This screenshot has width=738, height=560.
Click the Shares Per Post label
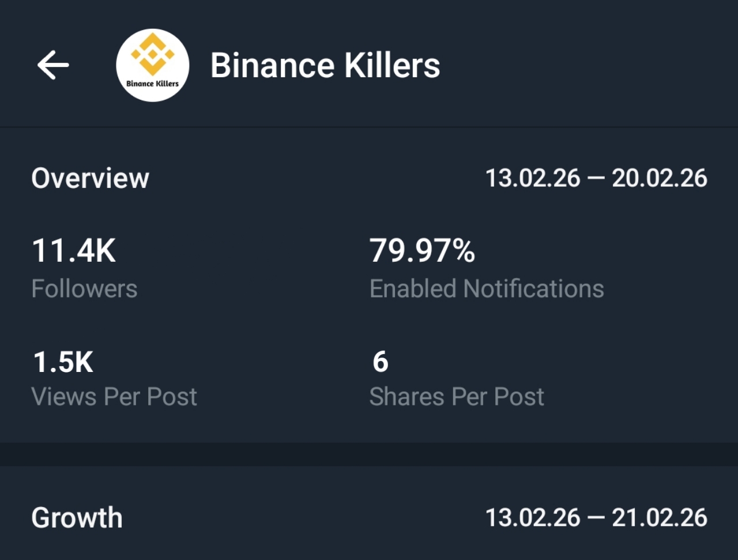[457, 396]
